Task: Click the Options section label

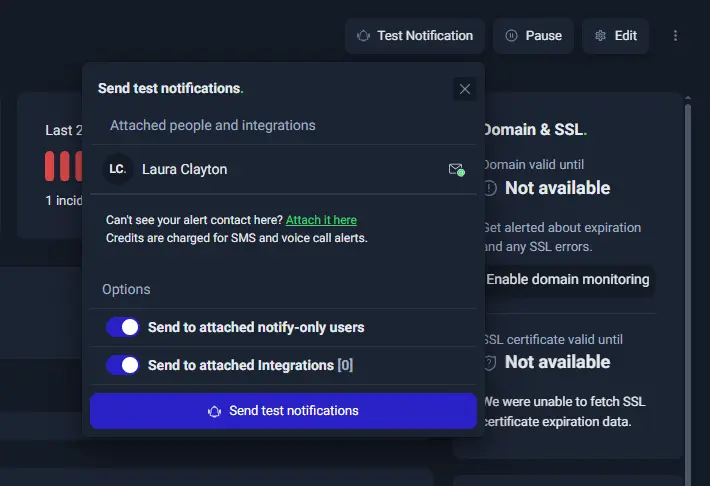Action: click(126, 289)
